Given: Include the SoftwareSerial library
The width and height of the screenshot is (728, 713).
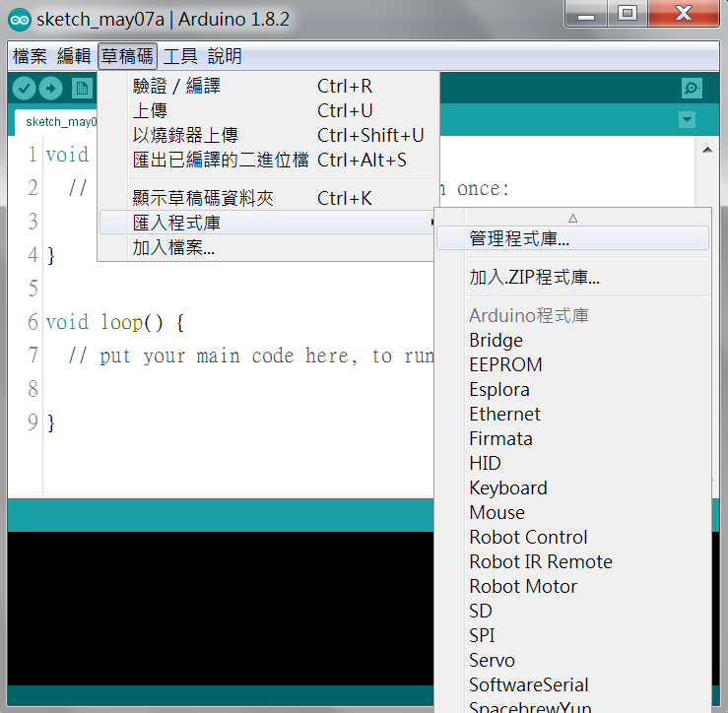Looking at the screenshot, I should 573,684.
